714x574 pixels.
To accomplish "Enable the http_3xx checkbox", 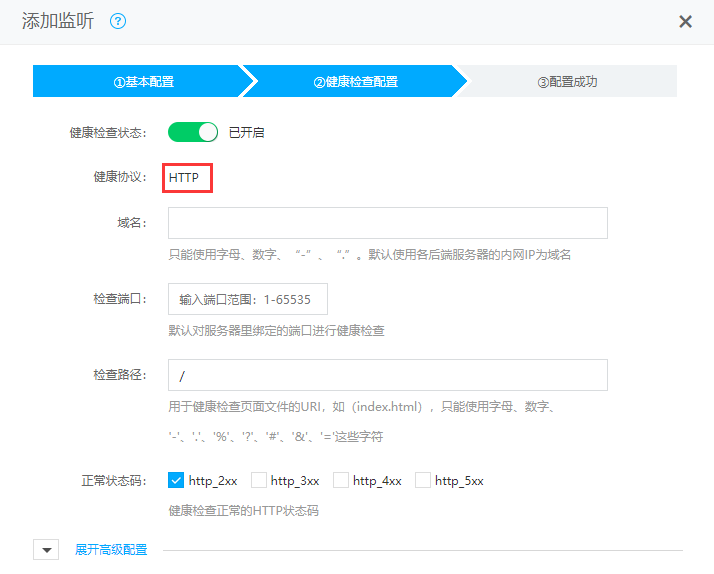I will pos(258,481).
